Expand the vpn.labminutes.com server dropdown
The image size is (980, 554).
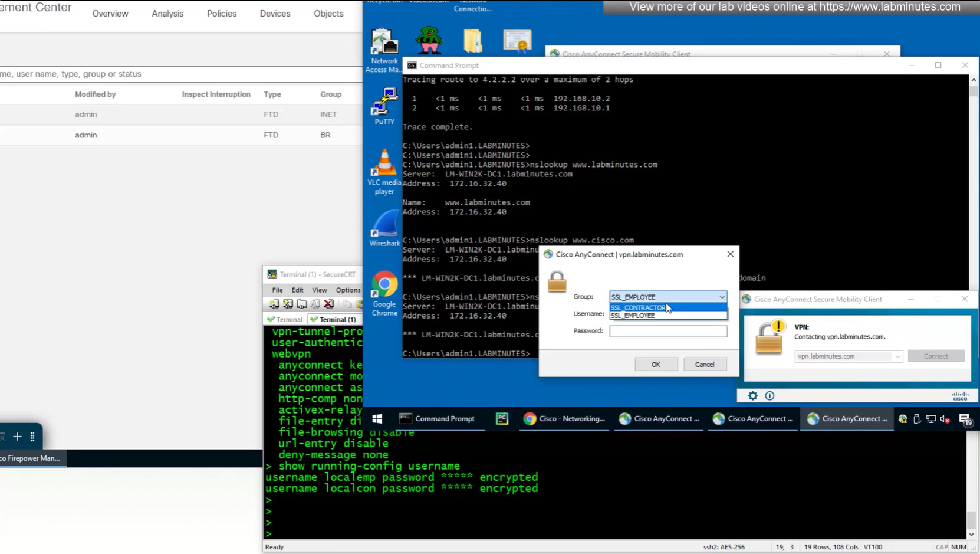point(897,356)
